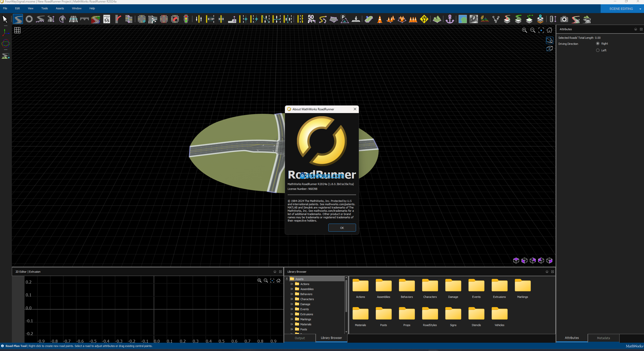
Task: Open the Assets menu
Action: tap(60, 8)
